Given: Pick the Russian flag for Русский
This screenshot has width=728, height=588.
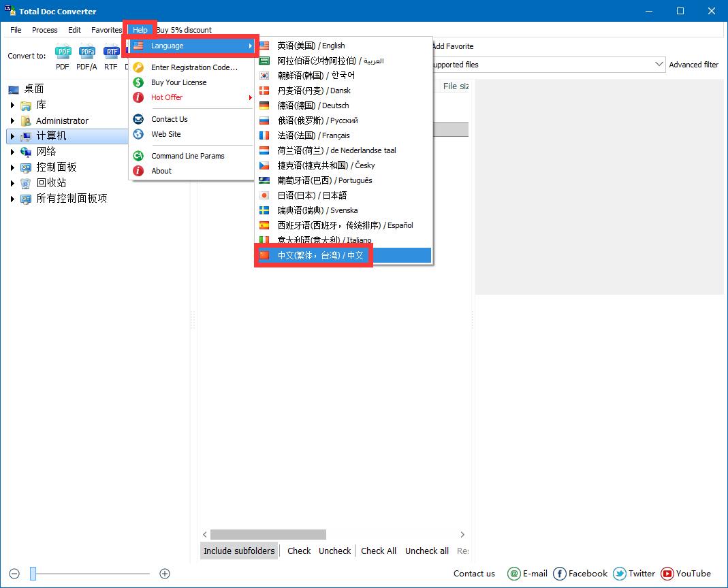Looking at the screenshot, I should point(264,120).
